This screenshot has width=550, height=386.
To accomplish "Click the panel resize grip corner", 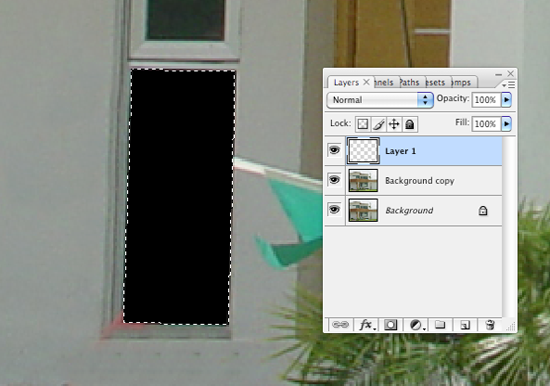I will point(511,327).
